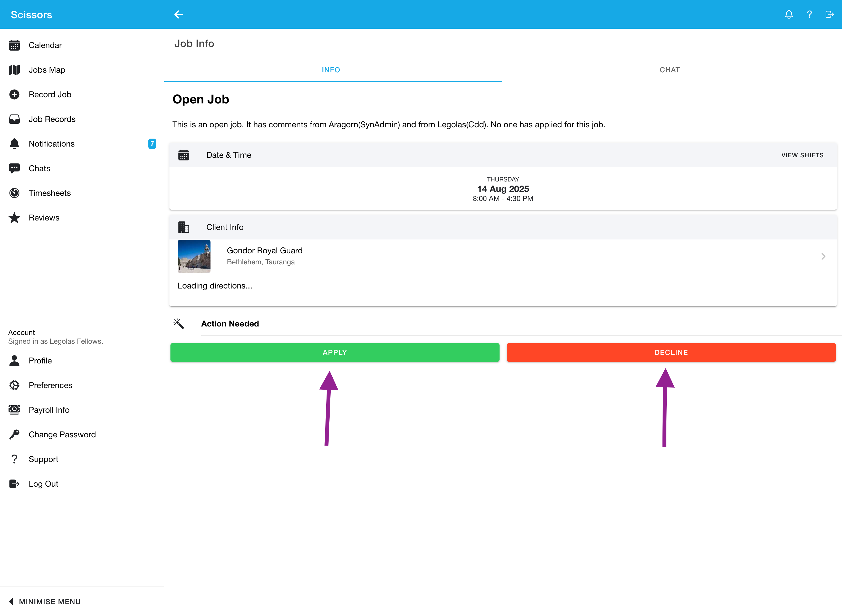Select the INFO tab
Screen dimensions: 842x616
(331, 70)
